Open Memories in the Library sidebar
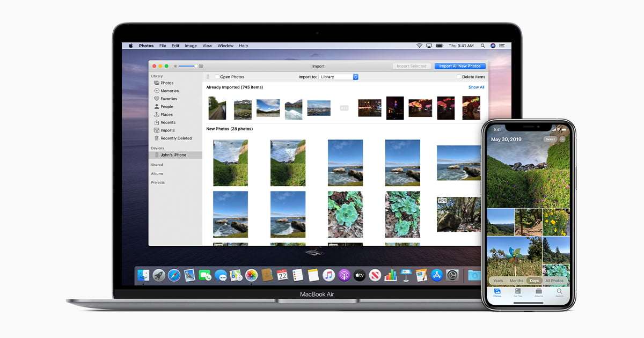The height and width of the screenshot is (338, 644). coord(169,91)
